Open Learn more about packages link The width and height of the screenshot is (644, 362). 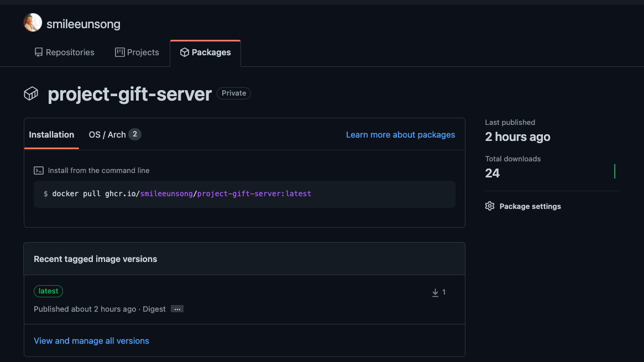pos(400,135)
